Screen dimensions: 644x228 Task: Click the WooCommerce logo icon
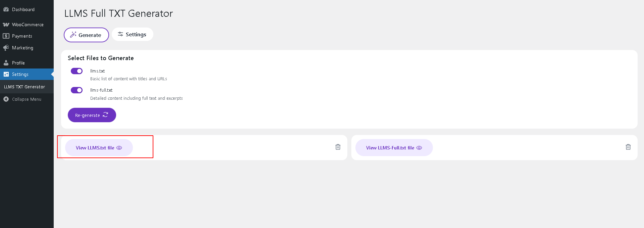(x=6, y=25)
